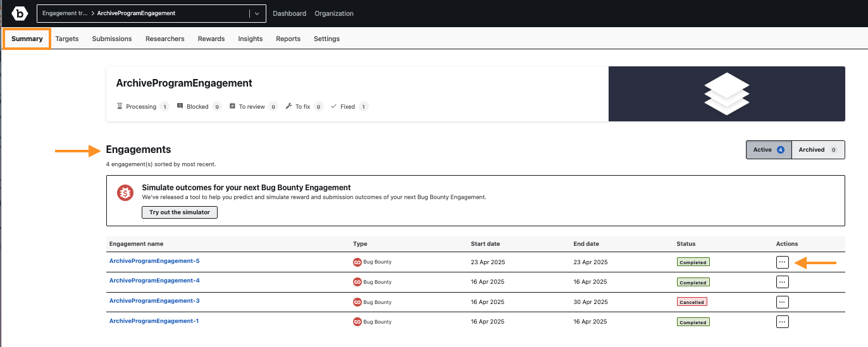Switch to the Reports tab
Screen dimensions: 868x347
288,39
